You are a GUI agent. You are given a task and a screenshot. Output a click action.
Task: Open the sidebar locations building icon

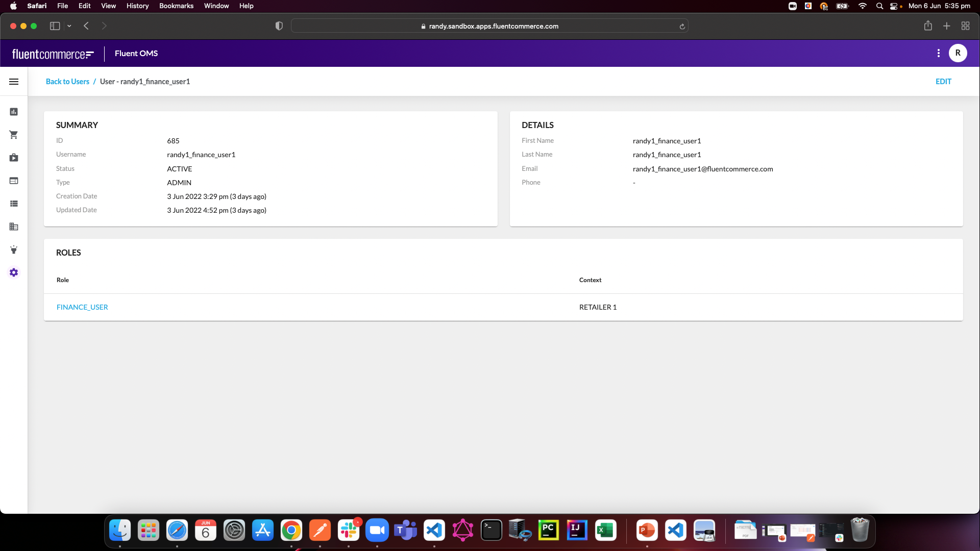point(14,227)
